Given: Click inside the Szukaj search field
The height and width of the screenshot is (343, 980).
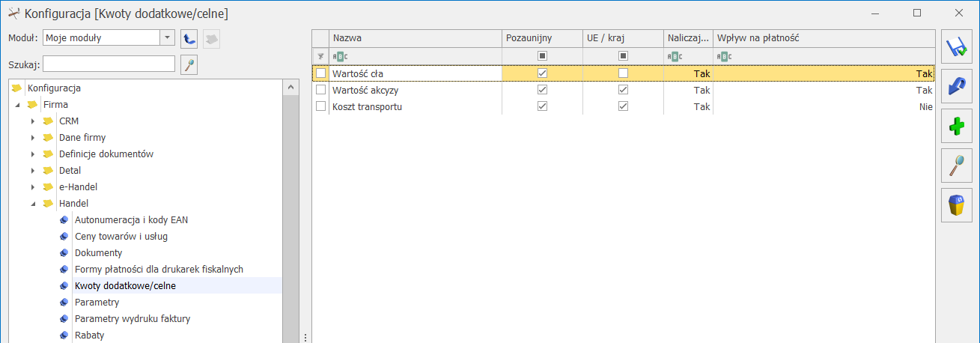Looking at the screenshot, I should pyautogui.click(x=109, y=64).
